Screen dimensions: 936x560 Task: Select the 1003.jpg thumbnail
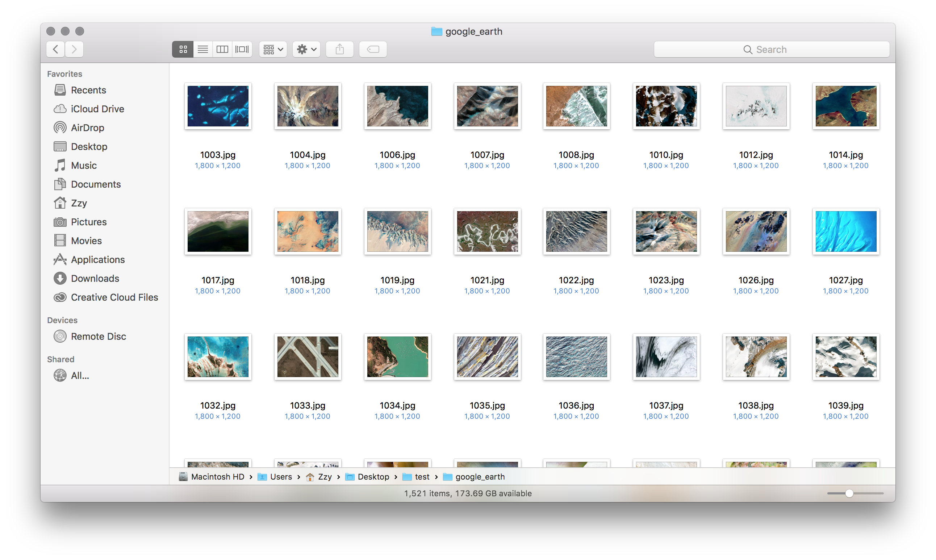pyautogui.click(x=218, y=106)
